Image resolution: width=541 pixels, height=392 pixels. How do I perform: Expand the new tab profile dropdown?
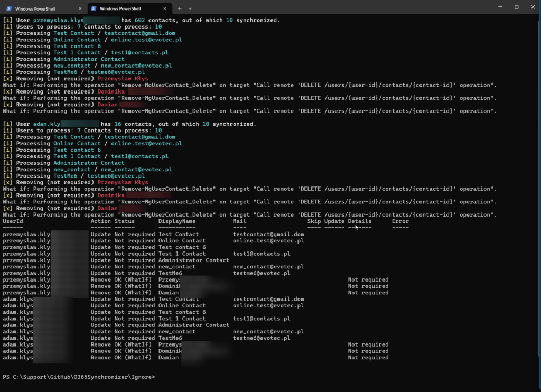(190, 8)
